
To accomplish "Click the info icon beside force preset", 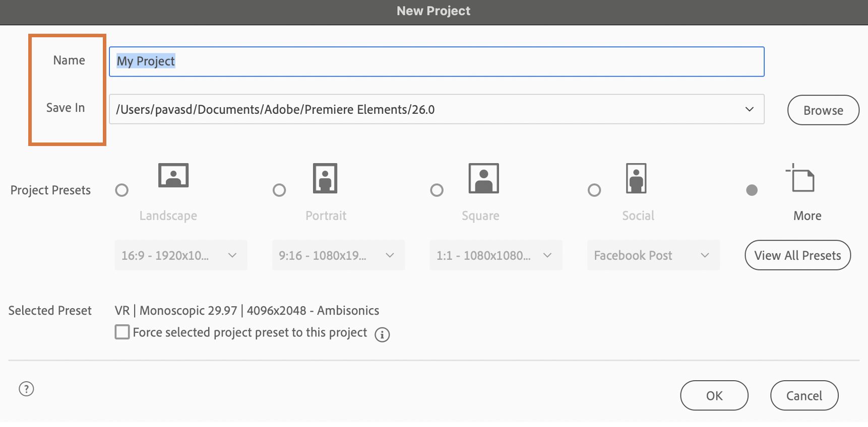I will [382, 335].
